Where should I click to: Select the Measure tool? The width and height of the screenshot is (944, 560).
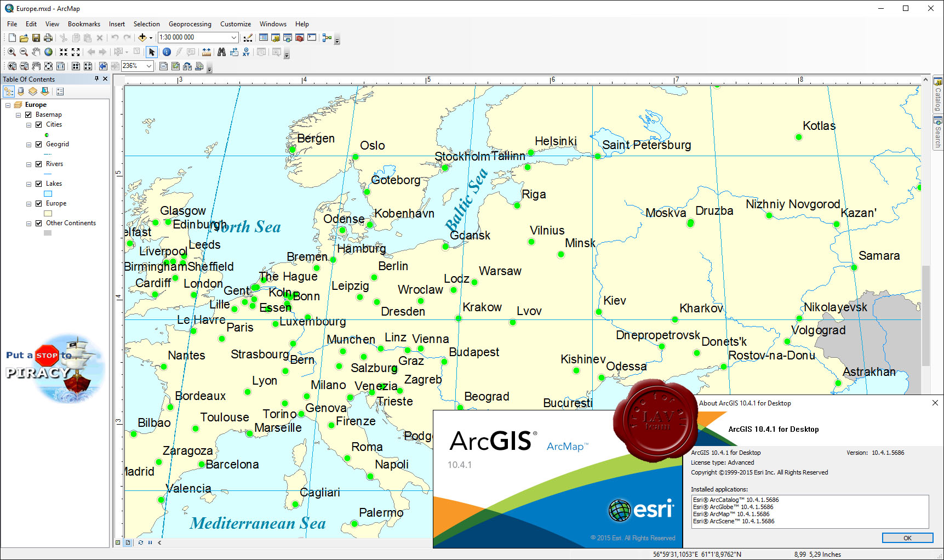[207, 52]
